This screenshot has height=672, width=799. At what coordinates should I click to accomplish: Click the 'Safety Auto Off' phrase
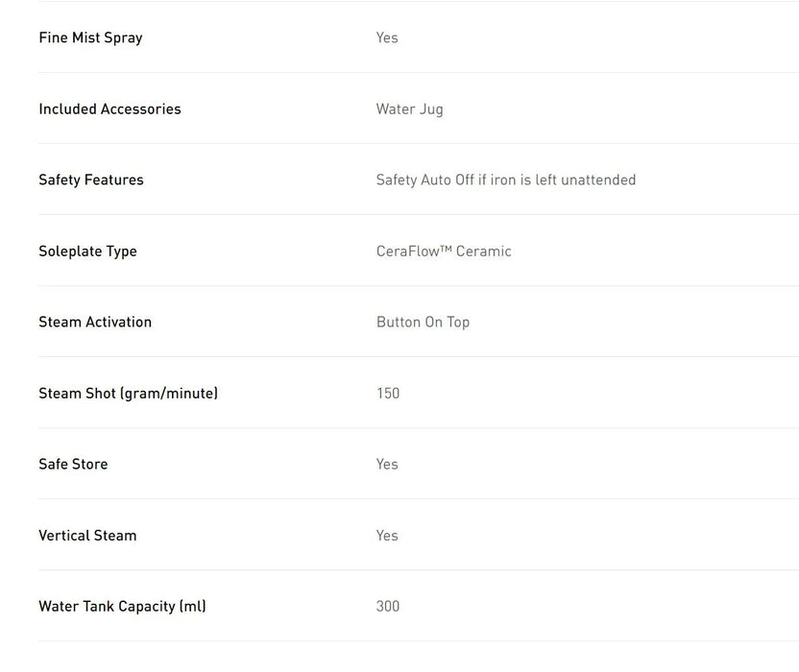425,180
